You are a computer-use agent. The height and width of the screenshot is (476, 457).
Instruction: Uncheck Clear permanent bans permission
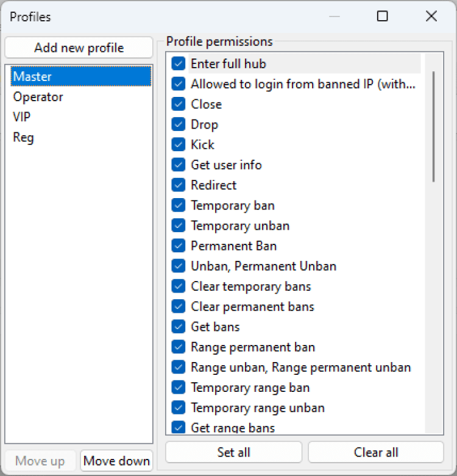pyautogui.click(x=179, y=307)
